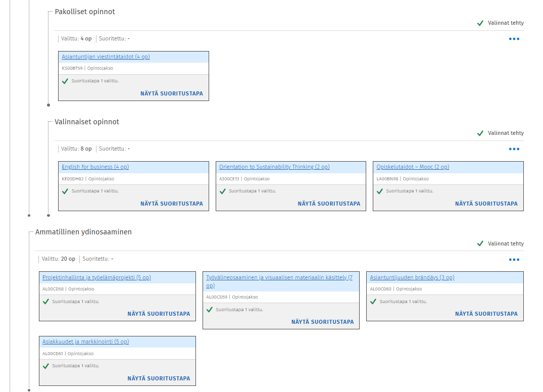Open three-dot menu for Ammatillinen ydinosaaminen
The width and height of the screenshot is (543, 392).
514,260
